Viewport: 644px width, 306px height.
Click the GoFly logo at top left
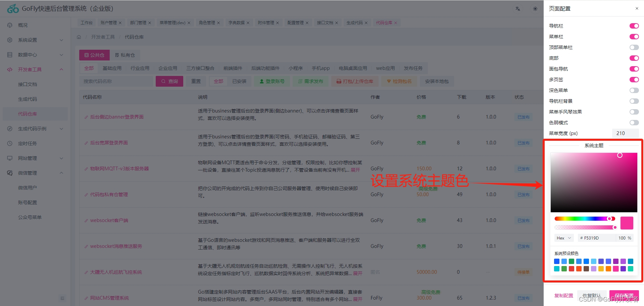pyautogui.click(x=13, y=8)
